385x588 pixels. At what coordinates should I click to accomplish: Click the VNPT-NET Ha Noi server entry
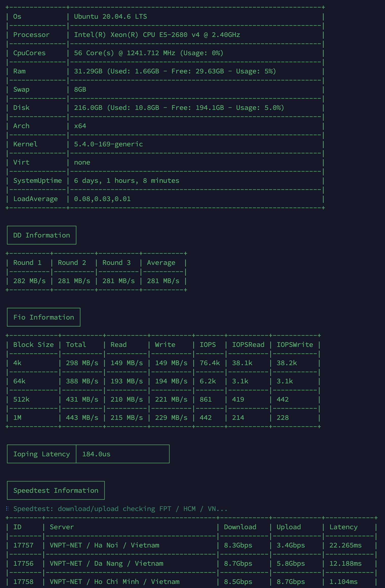pos(104,545)
